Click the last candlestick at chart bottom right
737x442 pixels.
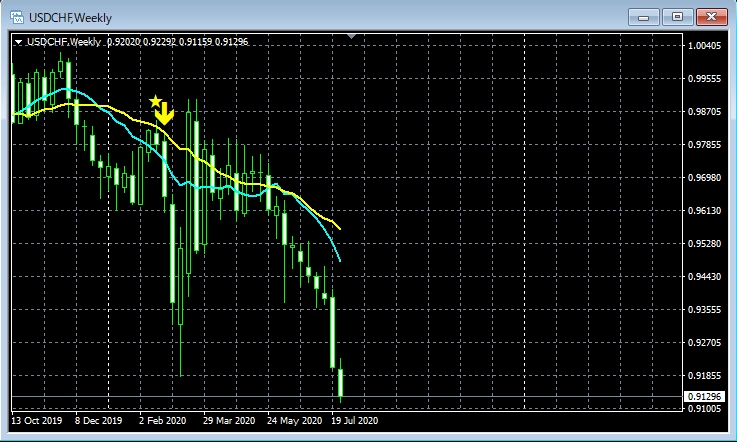(341, 383)
